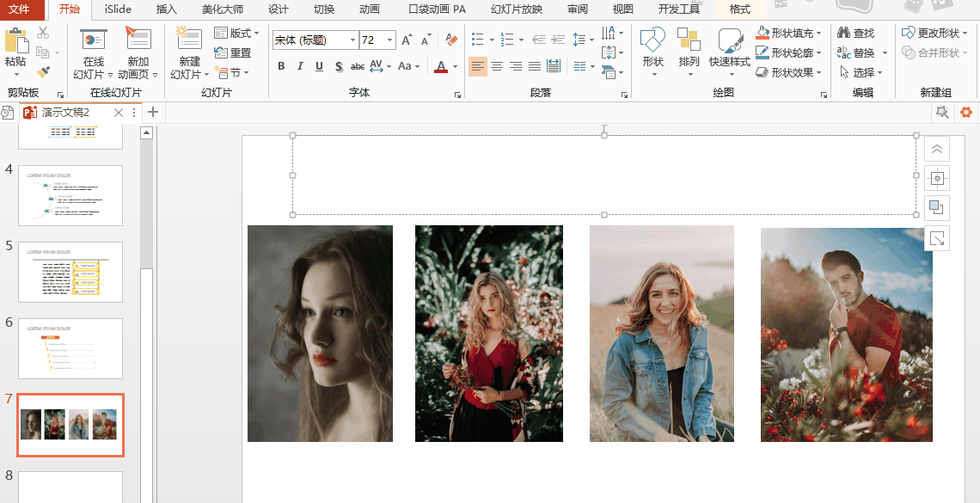Increase font size with the large A icon

[407, 40]
